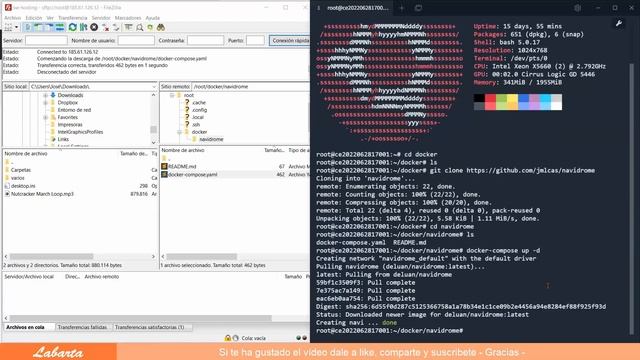Screen dimensions: 640x360
Task: Toggle synchronized browsing icon
Action: click(150, 27)
